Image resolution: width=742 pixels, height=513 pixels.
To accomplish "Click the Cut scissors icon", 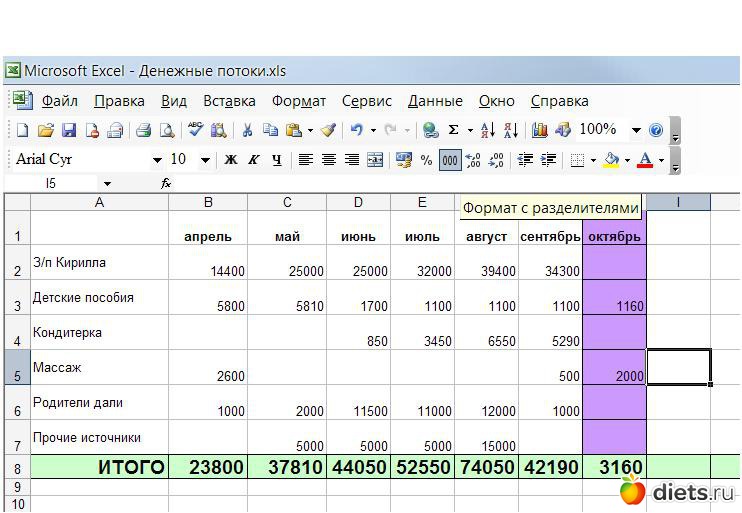I will point(247,130).
